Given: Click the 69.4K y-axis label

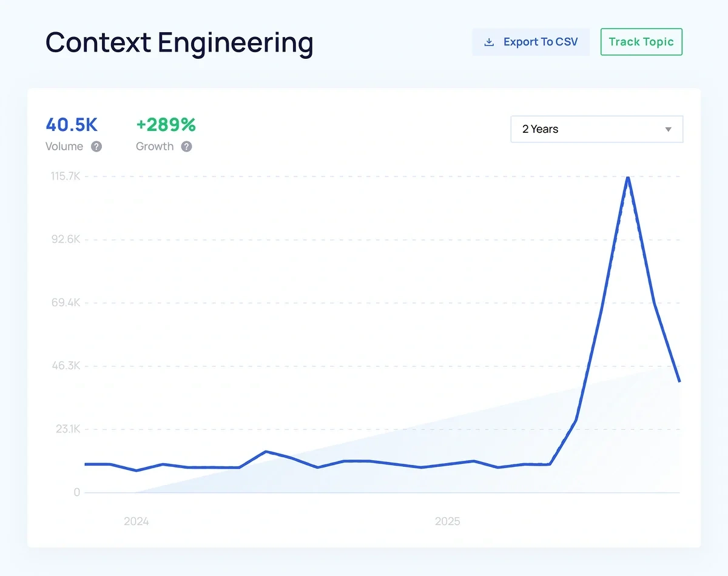Looking at the screenshot, I should (x=66, y=303).
